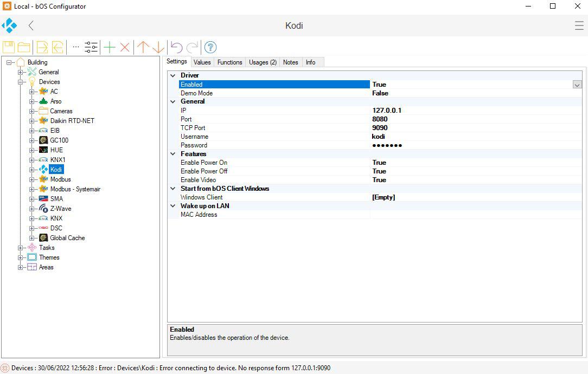This screenshot has height=374, width=588.
Task: Edit the TCP Port value 9090
Action: coord(380,128)
